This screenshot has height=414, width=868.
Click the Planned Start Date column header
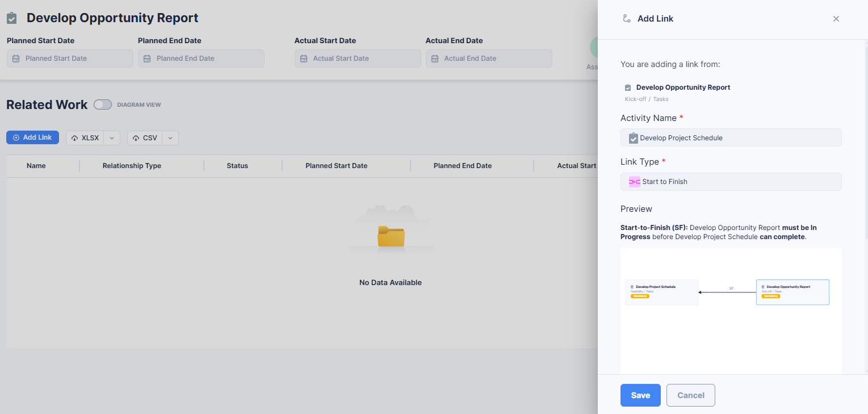pyautogui.click(x=337, y=166)
